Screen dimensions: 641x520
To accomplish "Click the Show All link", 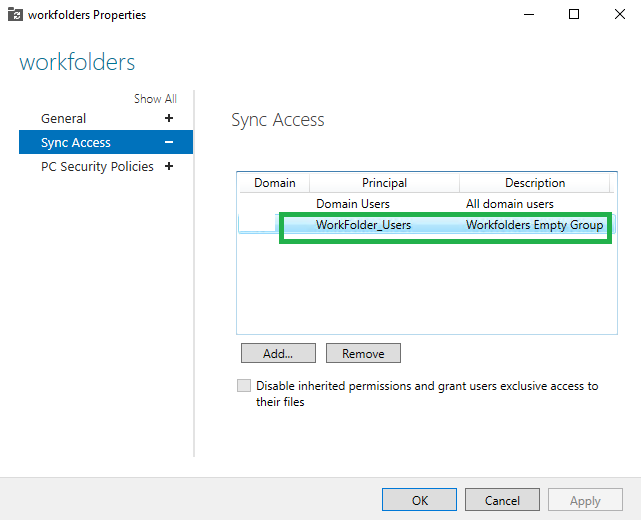I will 155,99.
